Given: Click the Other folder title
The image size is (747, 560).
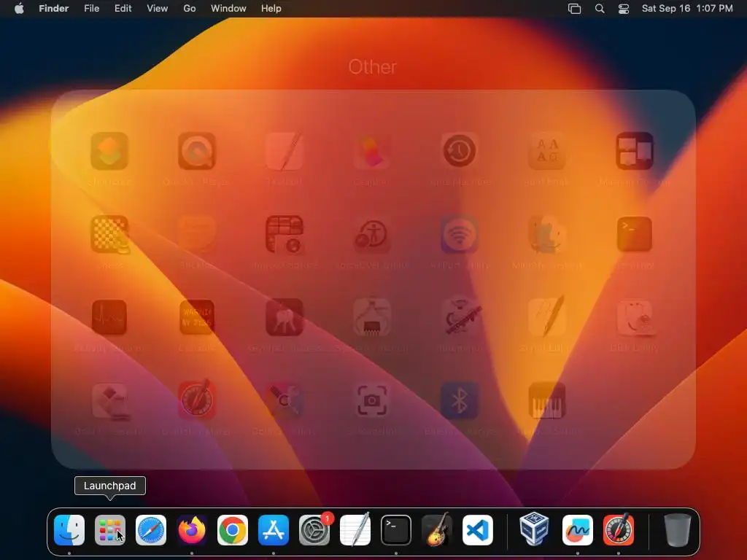Looking at the screenshot, I should 372,67.
